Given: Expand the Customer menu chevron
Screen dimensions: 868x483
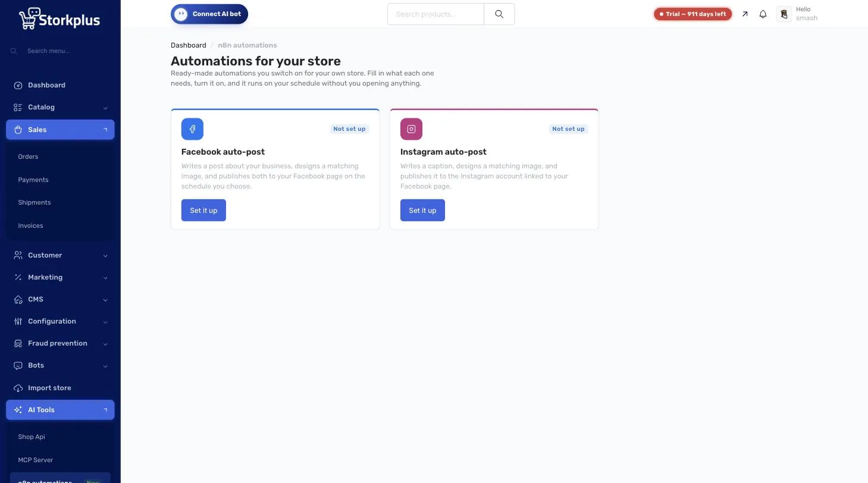Looking at the screenshot, I should 105,256.
